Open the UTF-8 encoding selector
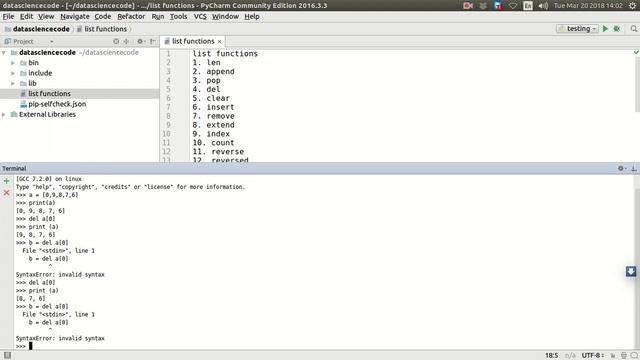This screenshot has width=640, height=360. click(593, 356)
